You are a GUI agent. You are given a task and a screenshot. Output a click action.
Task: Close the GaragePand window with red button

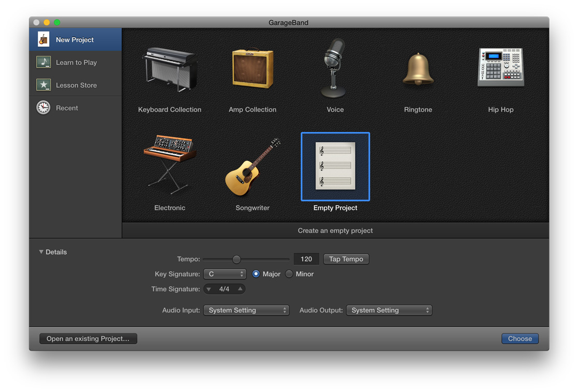coord(37,22)
